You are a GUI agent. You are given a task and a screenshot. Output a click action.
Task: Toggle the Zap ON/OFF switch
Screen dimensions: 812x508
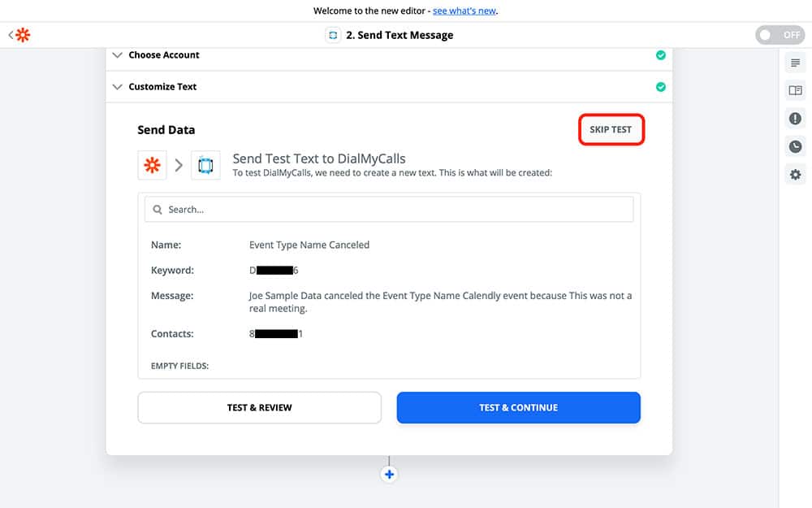[778, 35]
